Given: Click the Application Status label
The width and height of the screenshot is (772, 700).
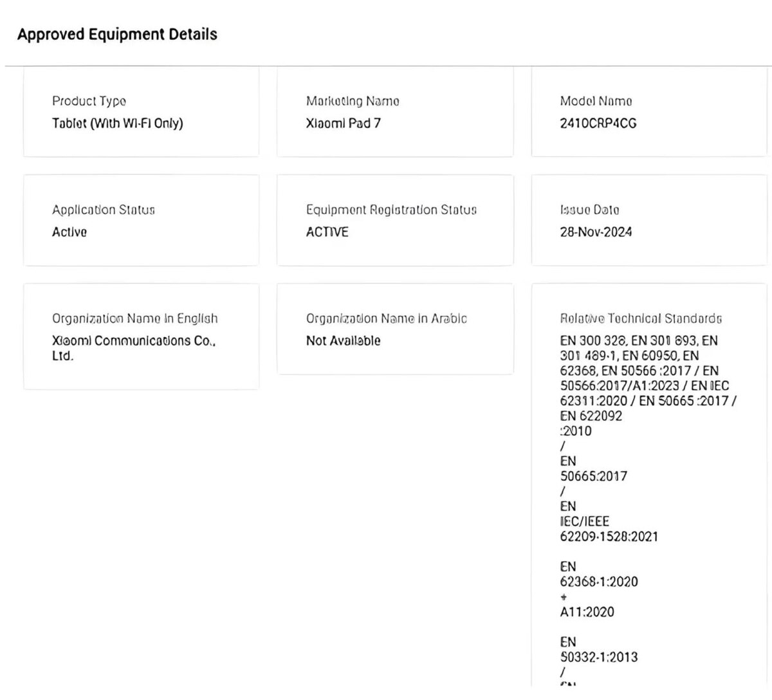Looking at the screenshot, I should [x=104, y=210].
